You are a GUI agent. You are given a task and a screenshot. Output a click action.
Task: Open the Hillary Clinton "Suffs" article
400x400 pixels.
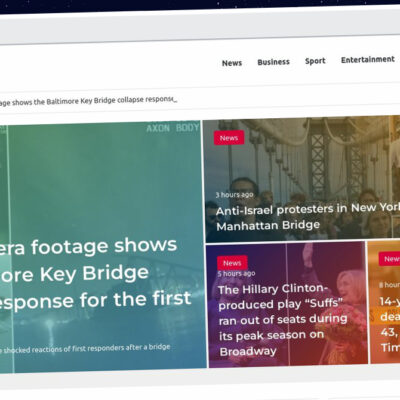point(283,320)
